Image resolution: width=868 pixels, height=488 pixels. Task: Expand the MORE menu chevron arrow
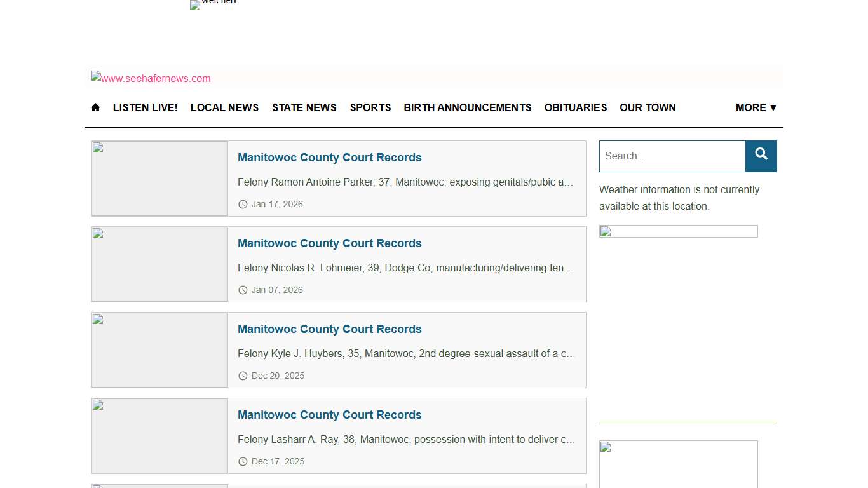coord(773,107)
